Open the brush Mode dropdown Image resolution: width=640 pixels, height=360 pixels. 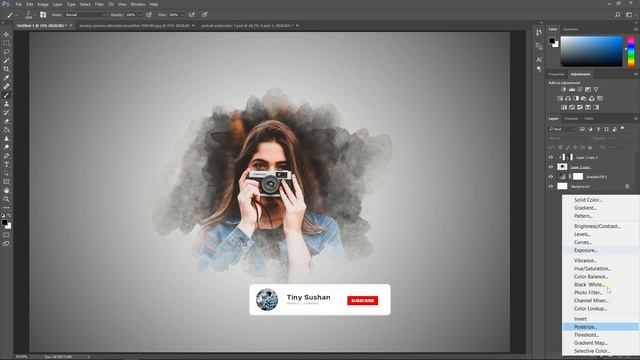(x=85, y=15)
